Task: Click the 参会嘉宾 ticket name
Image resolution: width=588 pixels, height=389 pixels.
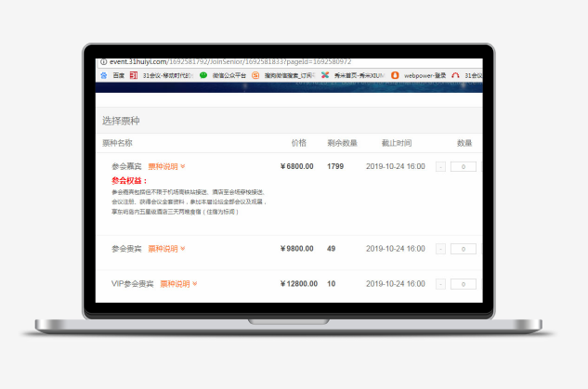Action: 126,166
